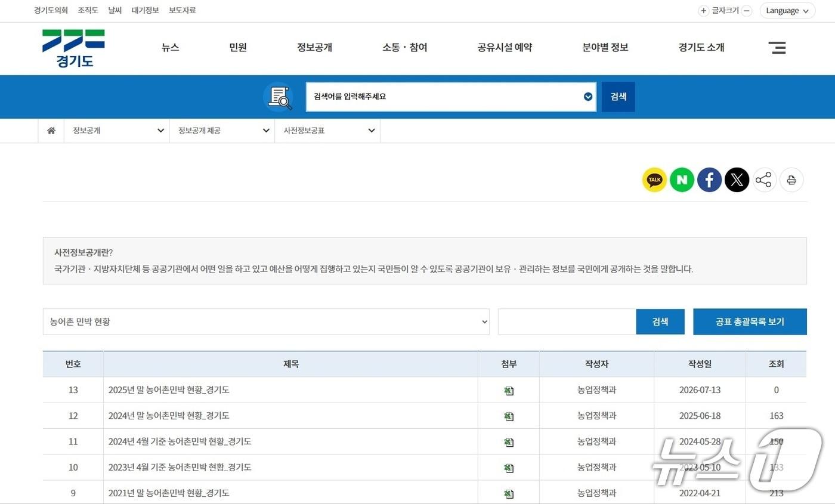Click the 조회 column header
835x504 pixels.
point(776,364)
